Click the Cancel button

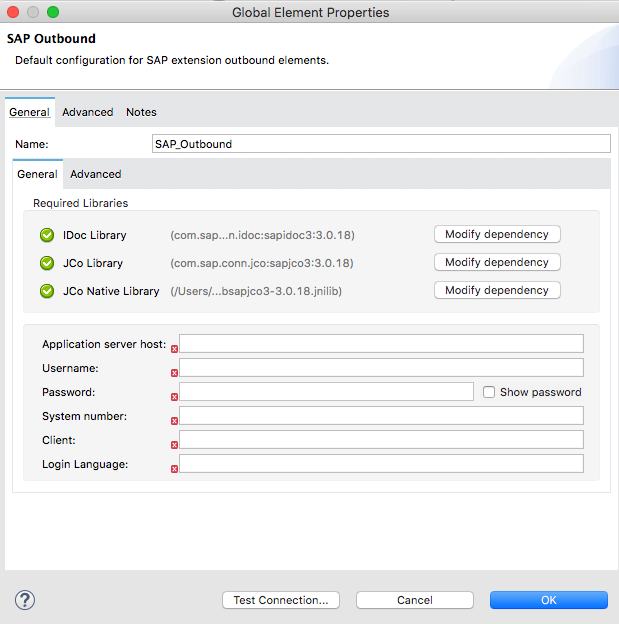click(x=414, y=600)
